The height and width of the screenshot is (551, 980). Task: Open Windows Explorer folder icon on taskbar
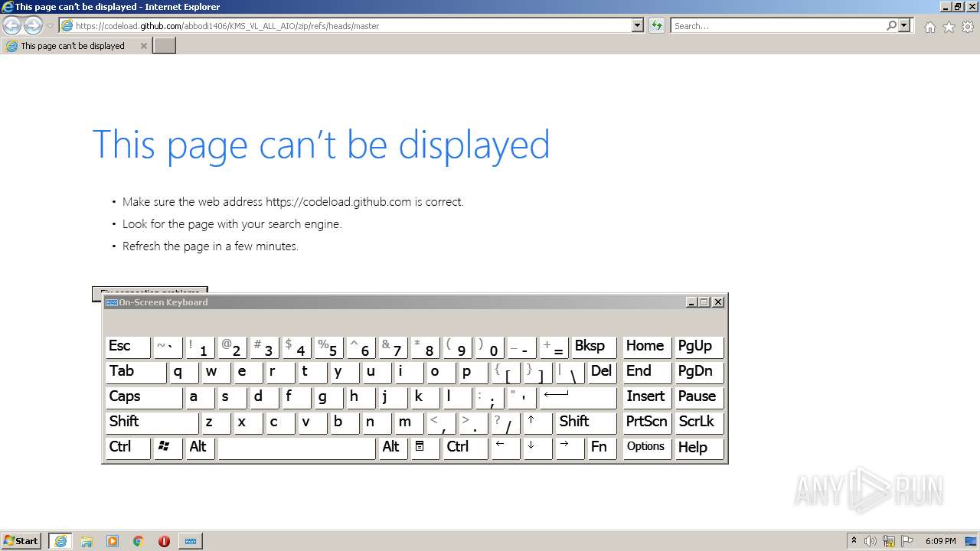pos(87,541)
